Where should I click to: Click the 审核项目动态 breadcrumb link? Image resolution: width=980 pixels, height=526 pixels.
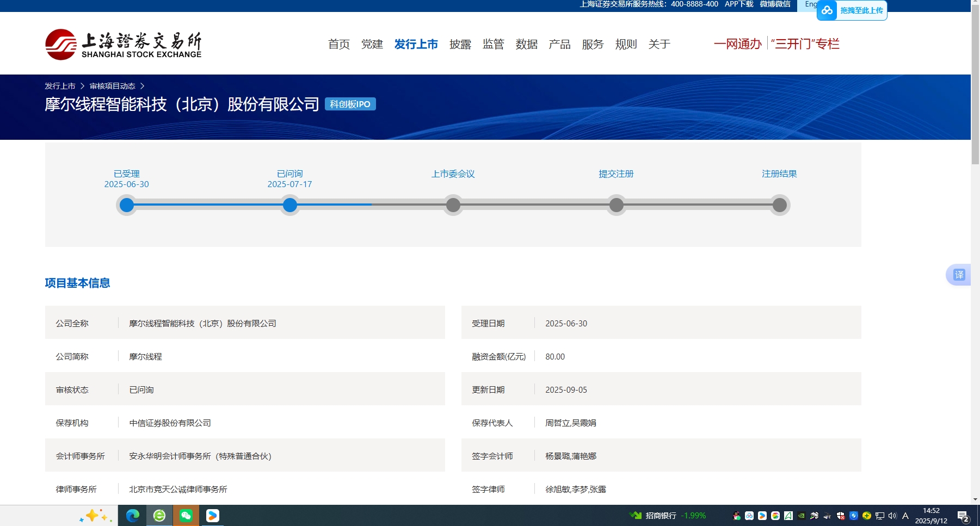[x=113, y=86]
